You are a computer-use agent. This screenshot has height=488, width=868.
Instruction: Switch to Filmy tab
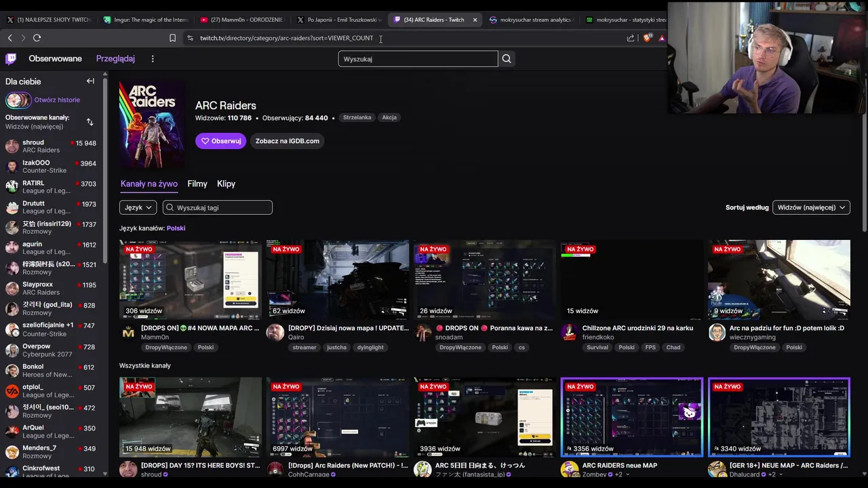[197, 184]
